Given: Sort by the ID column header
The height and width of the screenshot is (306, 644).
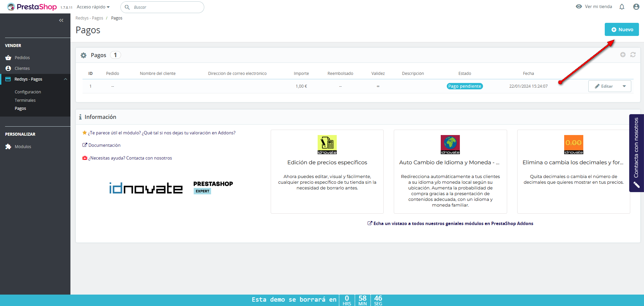Looking at the screenshot, I should [91, 74].
